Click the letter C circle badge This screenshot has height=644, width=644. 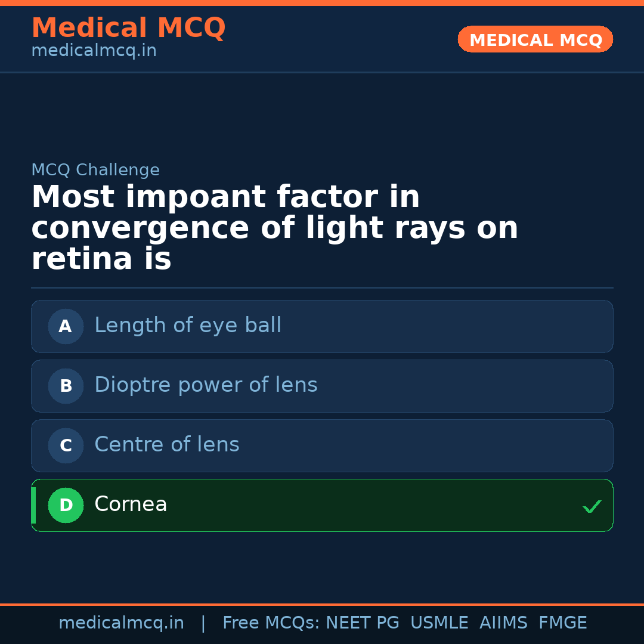(66, 445)
